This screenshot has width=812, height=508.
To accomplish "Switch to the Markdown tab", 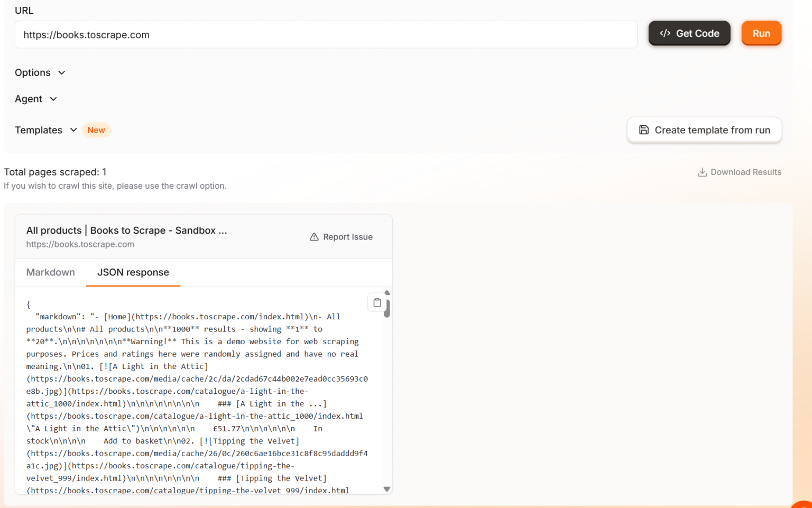I will 51,272.
